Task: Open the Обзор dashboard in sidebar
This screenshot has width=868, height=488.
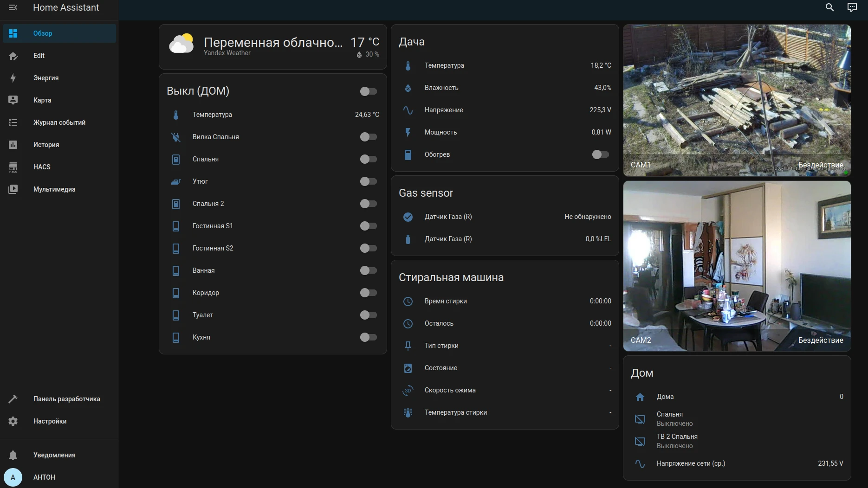Action: pyautogui.click(x=59, y=33)
